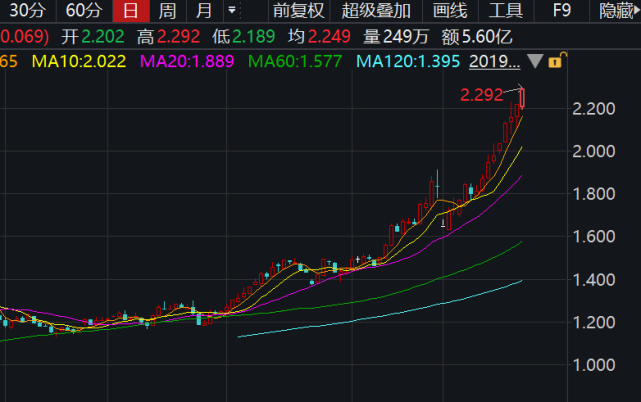This screenshot has width=641, height=402.
Task: Click the 2019... date link
Action: pos(494,62)
